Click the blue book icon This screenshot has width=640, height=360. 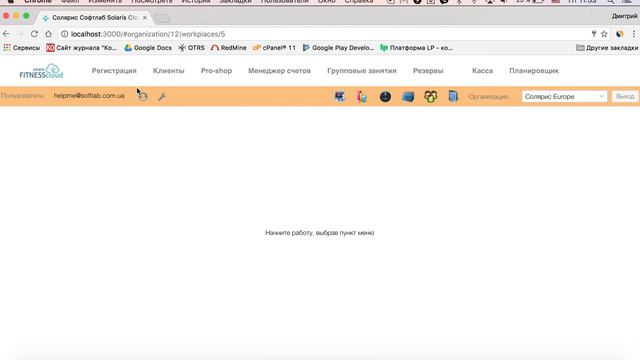(x=453, y=97)
